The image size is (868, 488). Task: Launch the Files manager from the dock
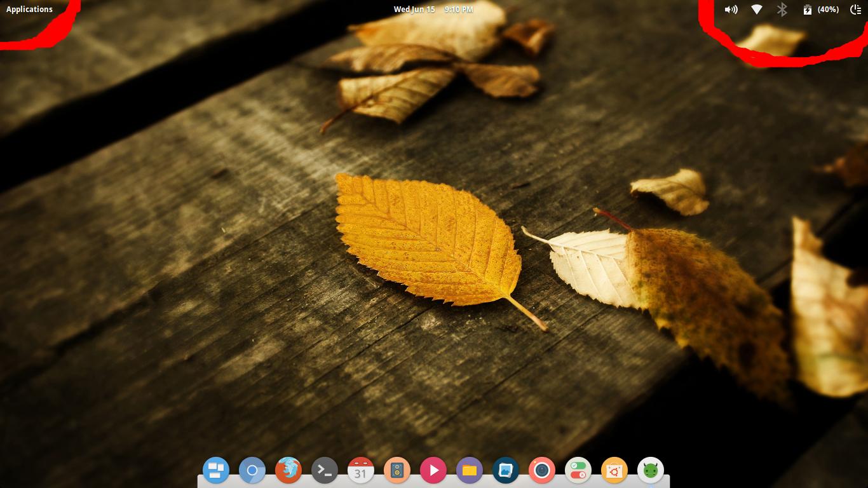coord(470,470)
